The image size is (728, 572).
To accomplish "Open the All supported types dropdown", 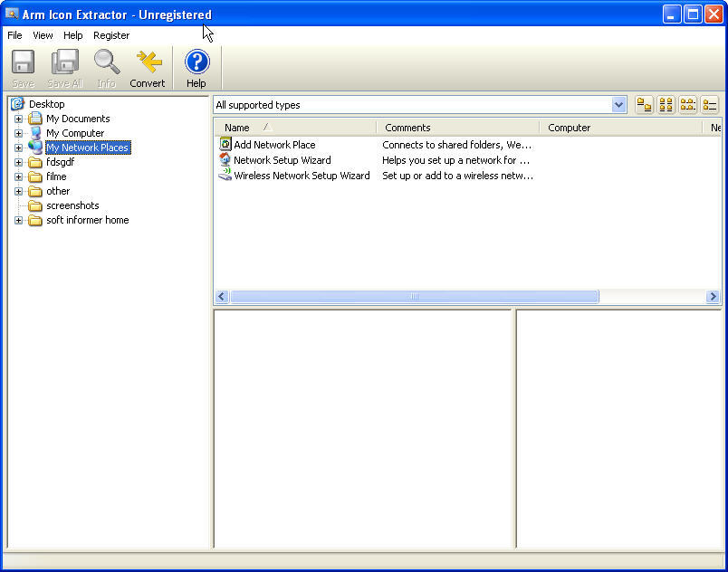I will click(618, 105).
